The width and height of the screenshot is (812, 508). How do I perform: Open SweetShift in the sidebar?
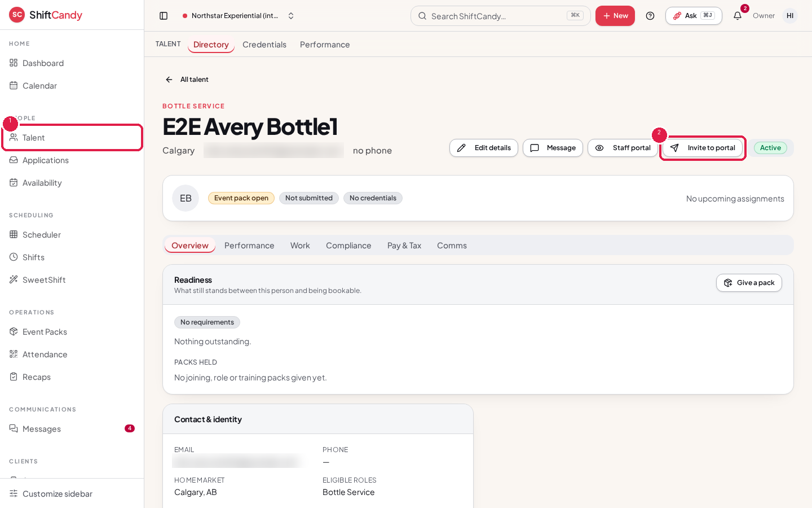coord(72,280)
